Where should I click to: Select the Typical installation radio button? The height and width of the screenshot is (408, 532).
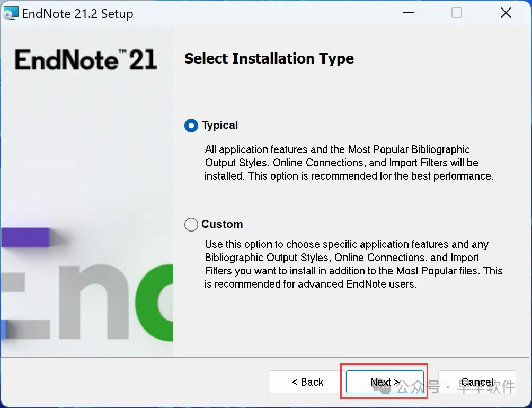[x=191, y=126]
